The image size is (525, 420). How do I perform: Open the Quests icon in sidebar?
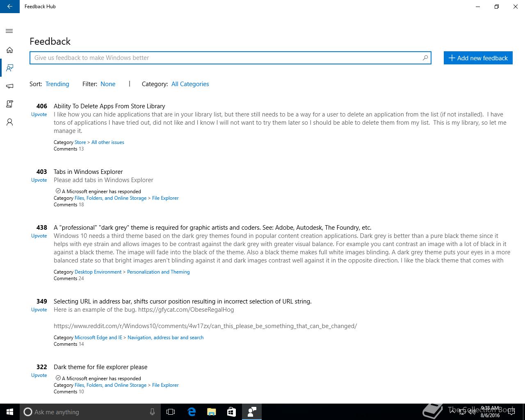pos(9,104)
